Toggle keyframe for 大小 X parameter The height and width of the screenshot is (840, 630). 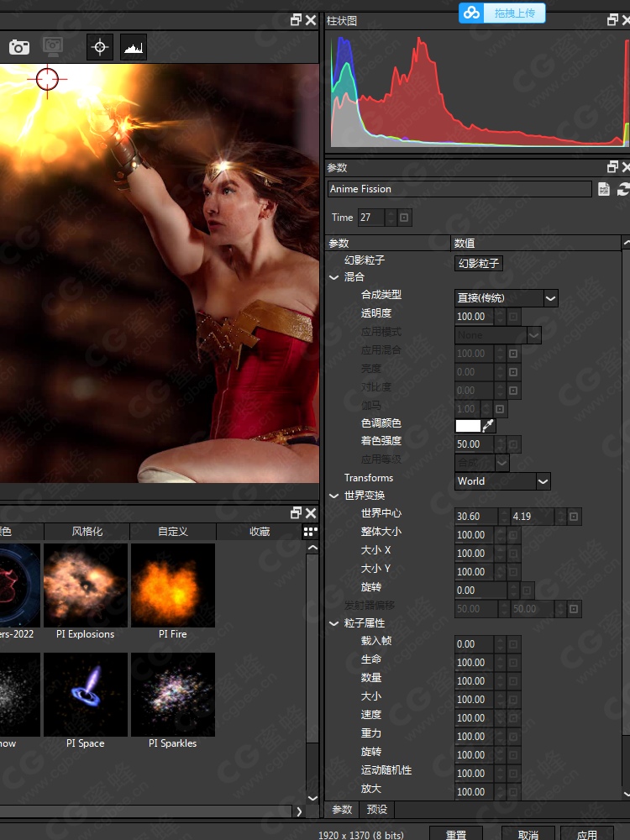pos(513,554)
